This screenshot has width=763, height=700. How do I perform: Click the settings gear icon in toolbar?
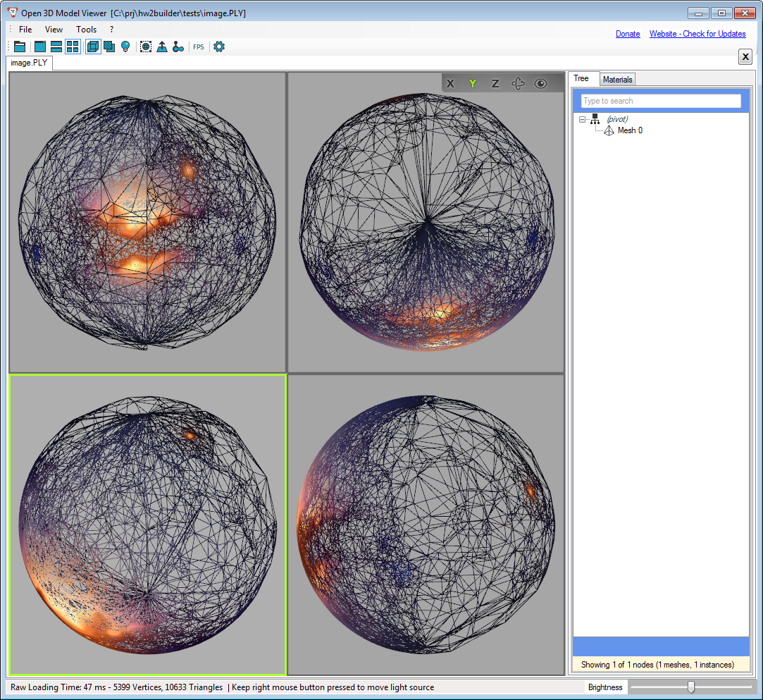pyautogui.click(x=219, y=47)
